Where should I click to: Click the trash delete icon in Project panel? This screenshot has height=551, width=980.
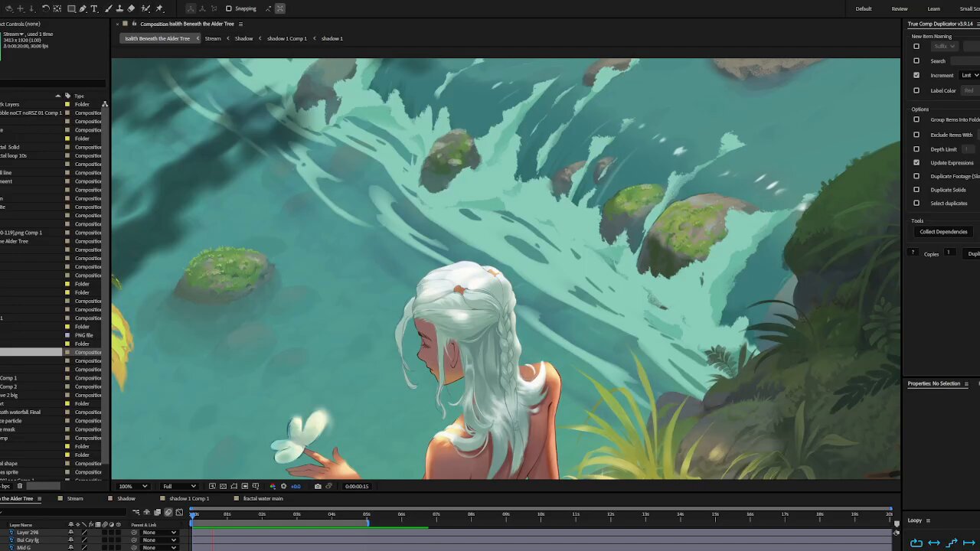20,486
